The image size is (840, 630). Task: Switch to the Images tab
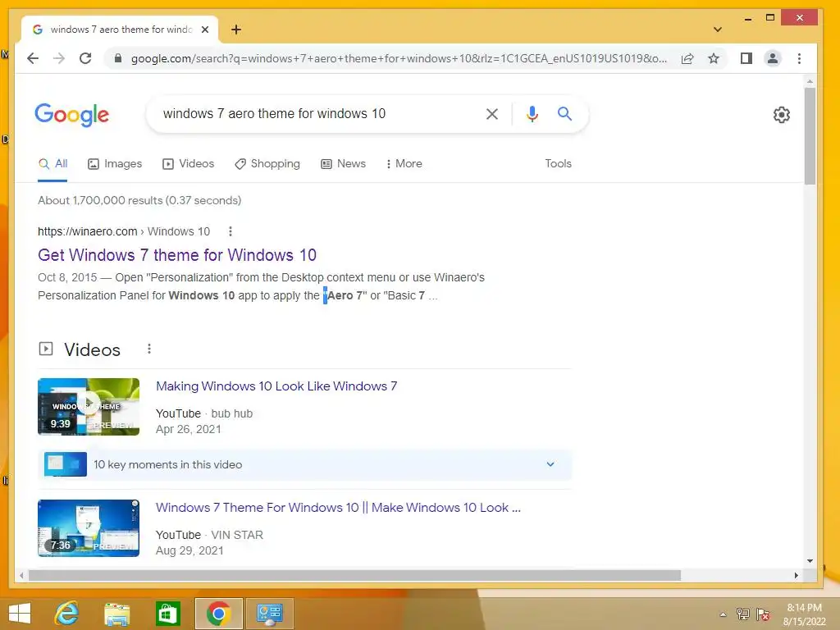click(115, 164)
